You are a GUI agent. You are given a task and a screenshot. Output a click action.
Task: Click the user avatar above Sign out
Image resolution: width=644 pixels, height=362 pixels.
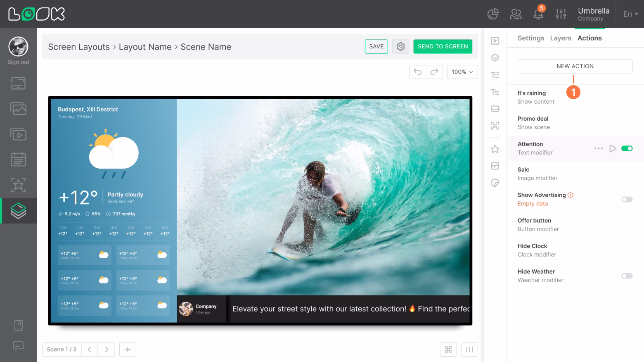(x=18, y=46)
